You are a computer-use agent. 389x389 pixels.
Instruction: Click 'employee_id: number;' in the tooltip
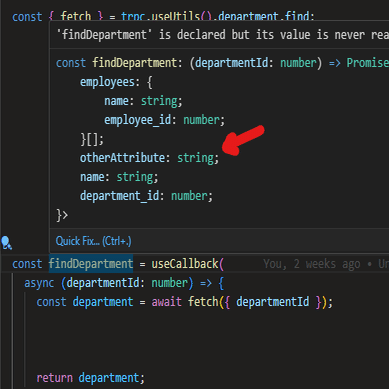click(165, 120)
